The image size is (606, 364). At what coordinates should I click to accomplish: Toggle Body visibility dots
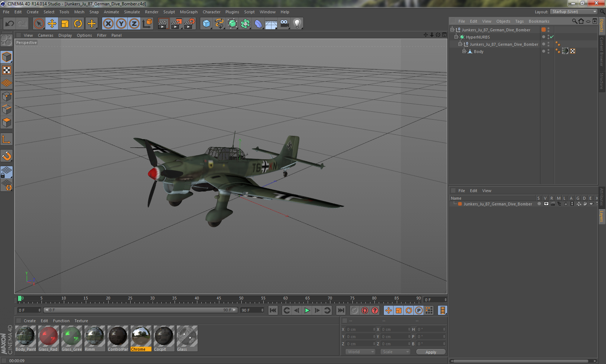(x=548, y=52)
